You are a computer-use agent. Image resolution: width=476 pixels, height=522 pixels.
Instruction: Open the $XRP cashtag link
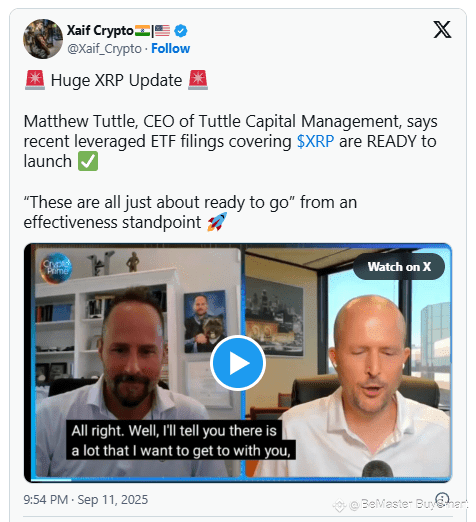[x=315, y=141]
